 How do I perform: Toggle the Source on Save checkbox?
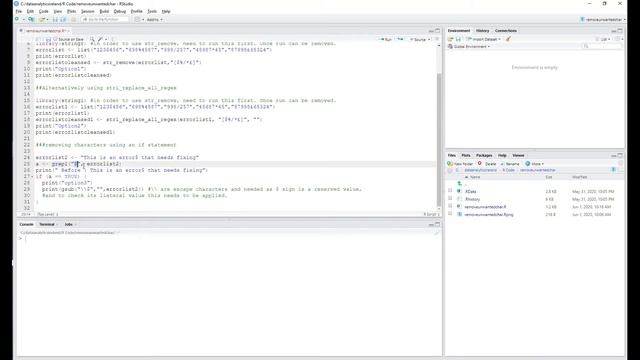point(56,39)
